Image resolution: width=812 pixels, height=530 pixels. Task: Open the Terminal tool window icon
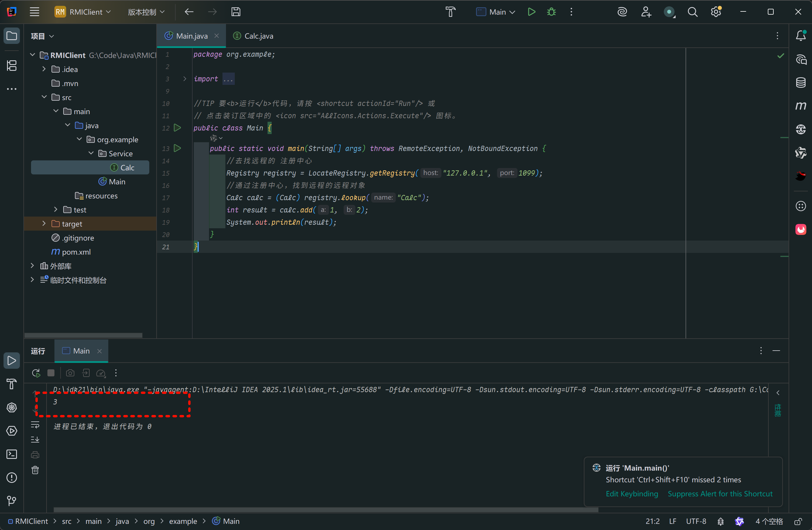tap(12, 454)
